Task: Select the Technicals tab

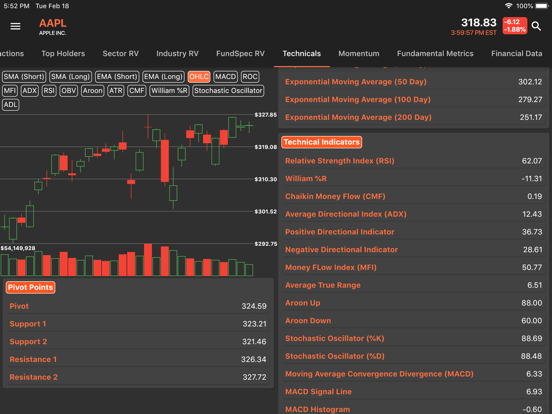Action: 302,54
